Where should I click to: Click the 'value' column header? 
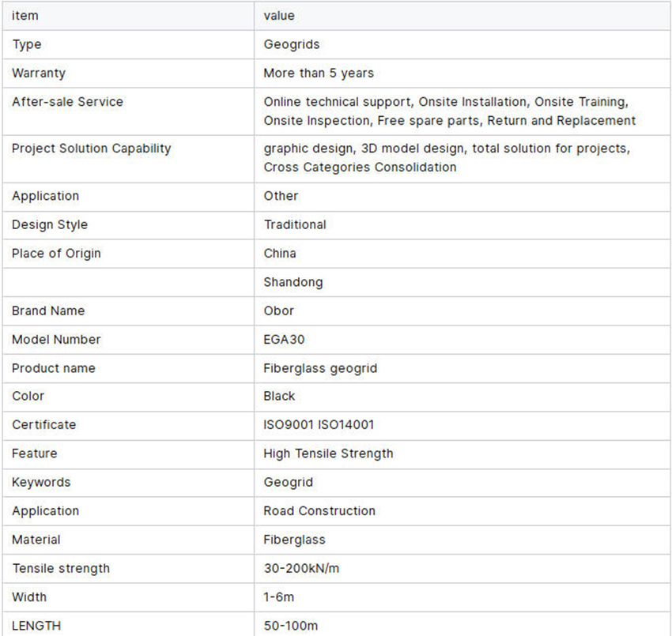pos(279,16)
